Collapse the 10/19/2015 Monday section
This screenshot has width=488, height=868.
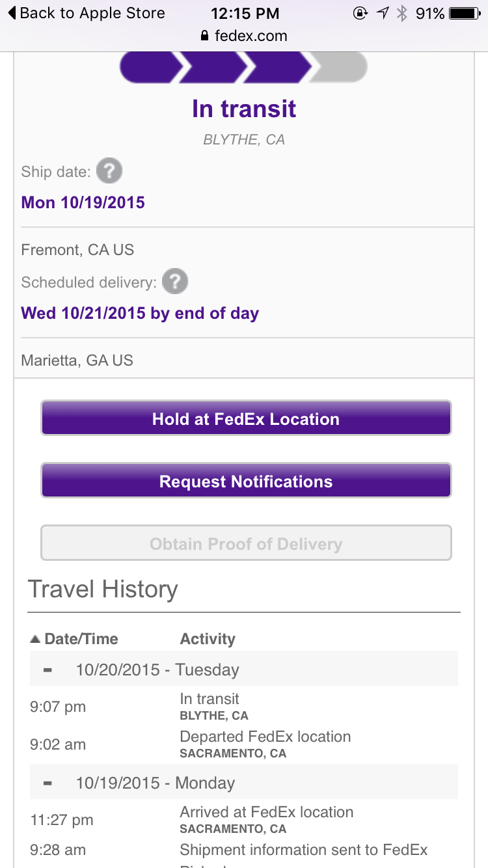point(47,783)
